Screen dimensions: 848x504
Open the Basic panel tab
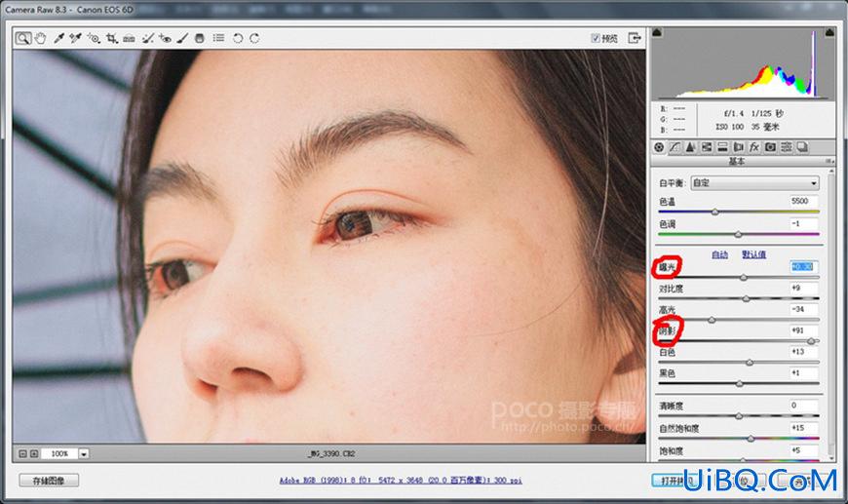click(659, 147)
